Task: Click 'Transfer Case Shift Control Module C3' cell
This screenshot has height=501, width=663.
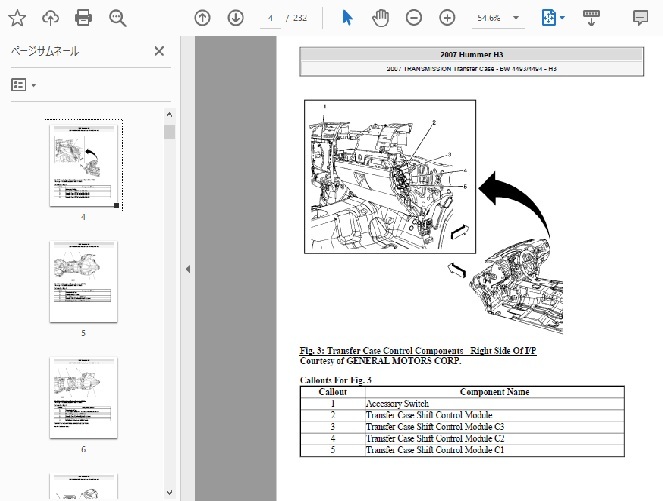Action: pos(495,427)
